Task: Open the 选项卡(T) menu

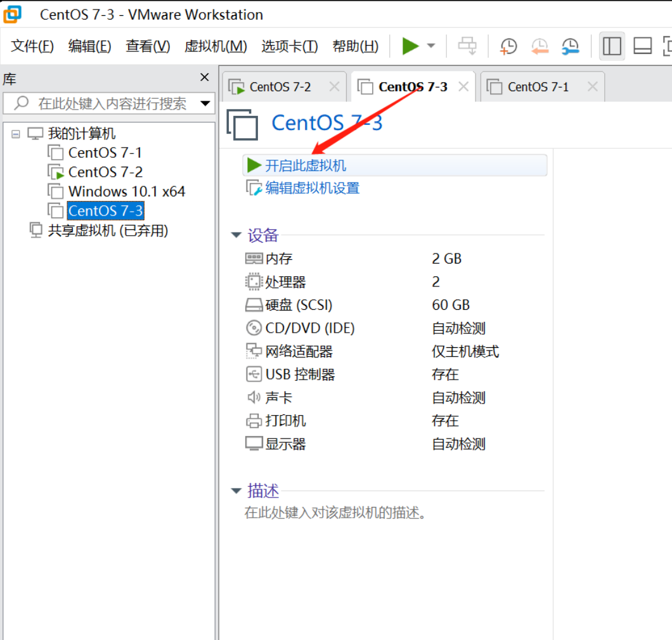Action: [290, 46]
